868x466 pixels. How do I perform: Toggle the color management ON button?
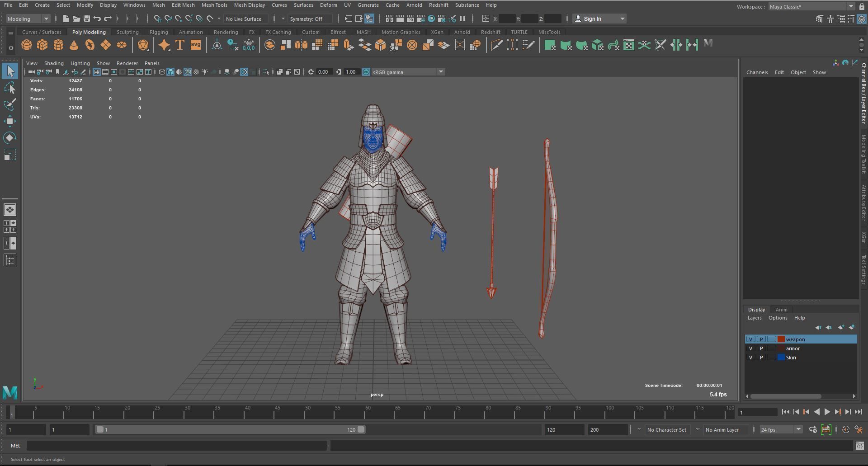pyautogui.click(x=366, y=72)
